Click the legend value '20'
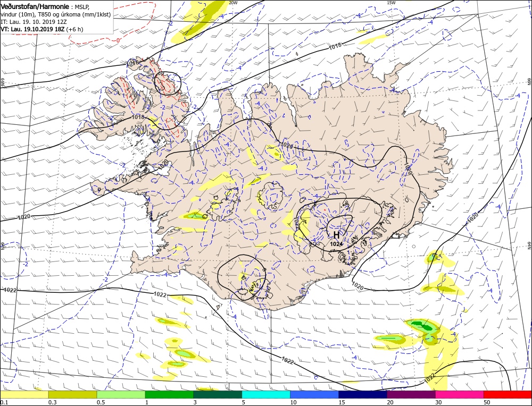 [x=390, y=402]
